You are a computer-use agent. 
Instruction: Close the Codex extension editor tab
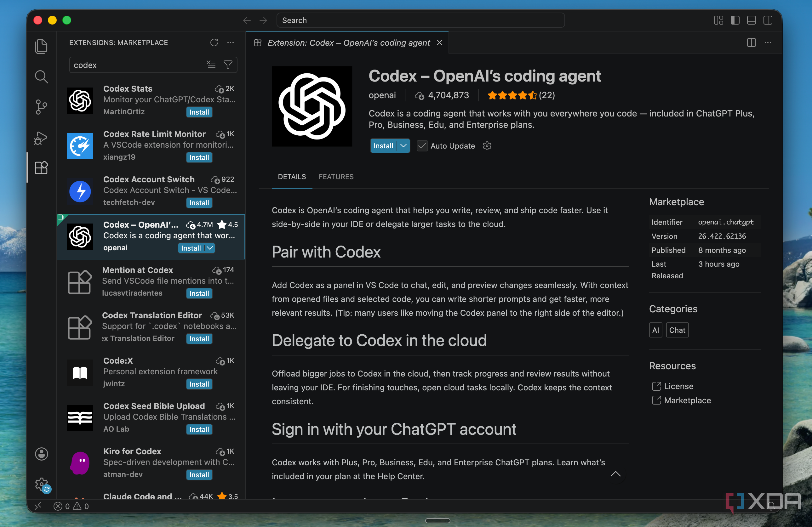pos(439,42)
